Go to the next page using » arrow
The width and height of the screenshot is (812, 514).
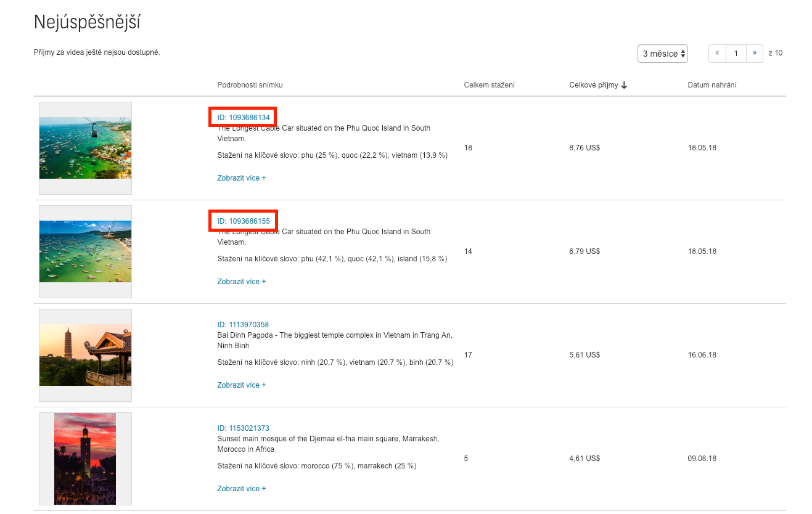tap(754, 54)
